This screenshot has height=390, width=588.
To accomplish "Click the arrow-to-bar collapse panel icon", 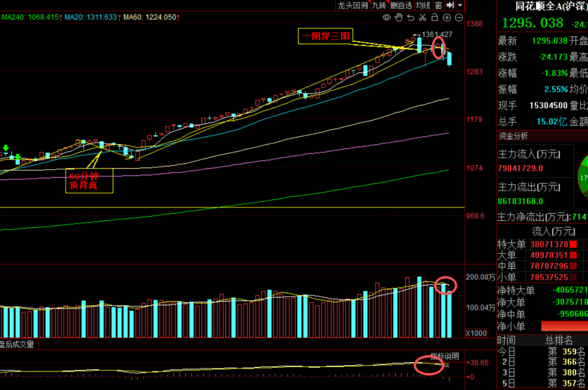I will pos(450,5).
